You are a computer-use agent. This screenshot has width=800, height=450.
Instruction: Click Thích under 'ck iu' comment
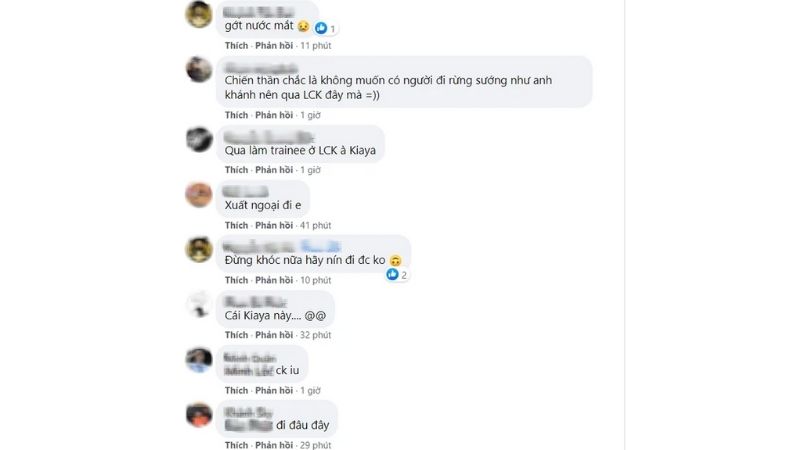(x=236, y=390)
